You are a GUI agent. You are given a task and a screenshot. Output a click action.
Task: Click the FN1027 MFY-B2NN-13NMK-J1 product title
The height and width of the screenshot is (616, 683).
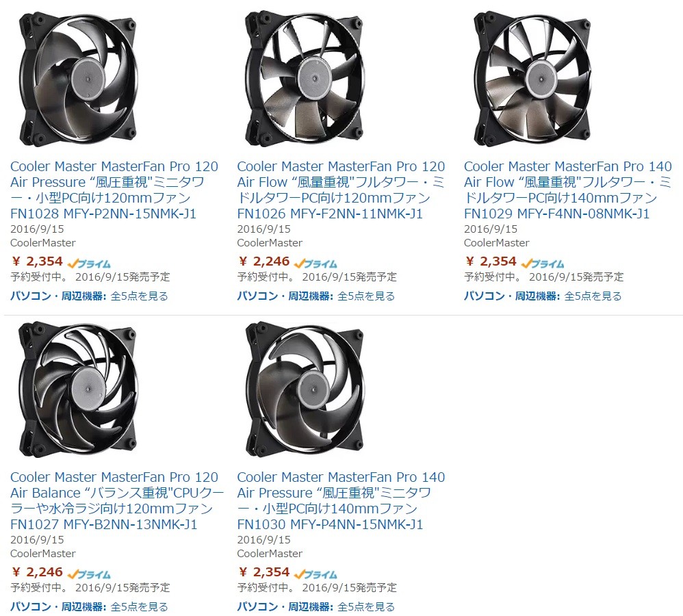[x=117, y=500]
